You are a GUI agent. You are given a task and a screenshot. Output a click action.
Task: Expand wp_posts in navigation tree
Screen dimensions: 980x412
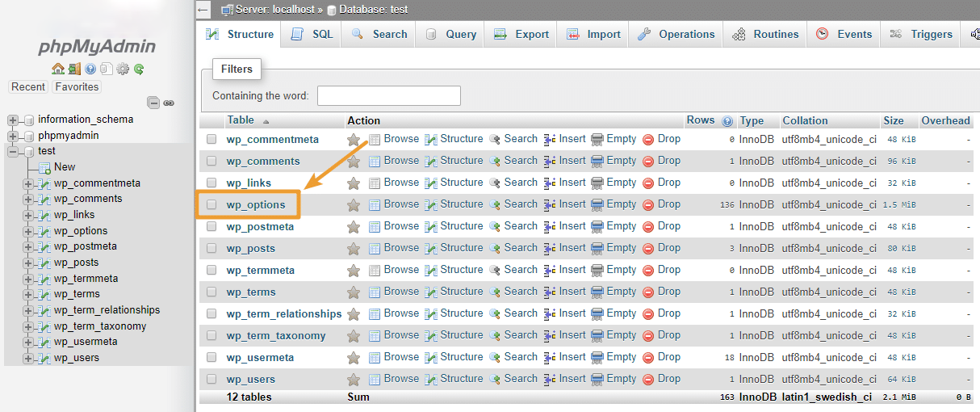pyautogui.click(x=28, y=263)
